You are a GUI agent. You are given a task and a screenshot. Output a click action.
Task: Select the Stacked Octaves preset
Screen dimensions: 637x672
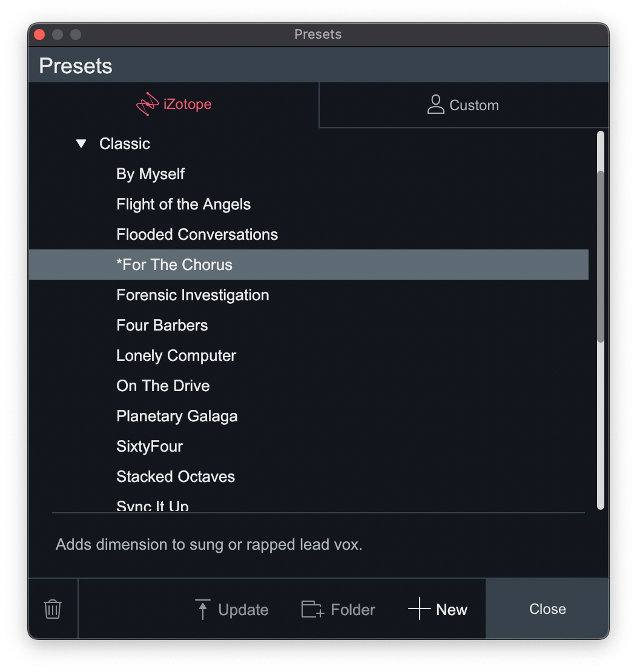pos(176,476)
